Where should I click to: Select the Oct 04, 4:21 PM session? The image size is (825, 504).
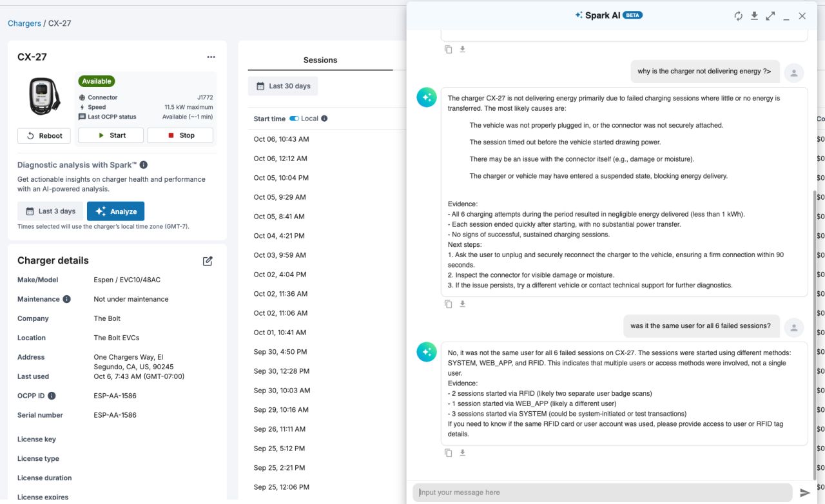[279, 236]
